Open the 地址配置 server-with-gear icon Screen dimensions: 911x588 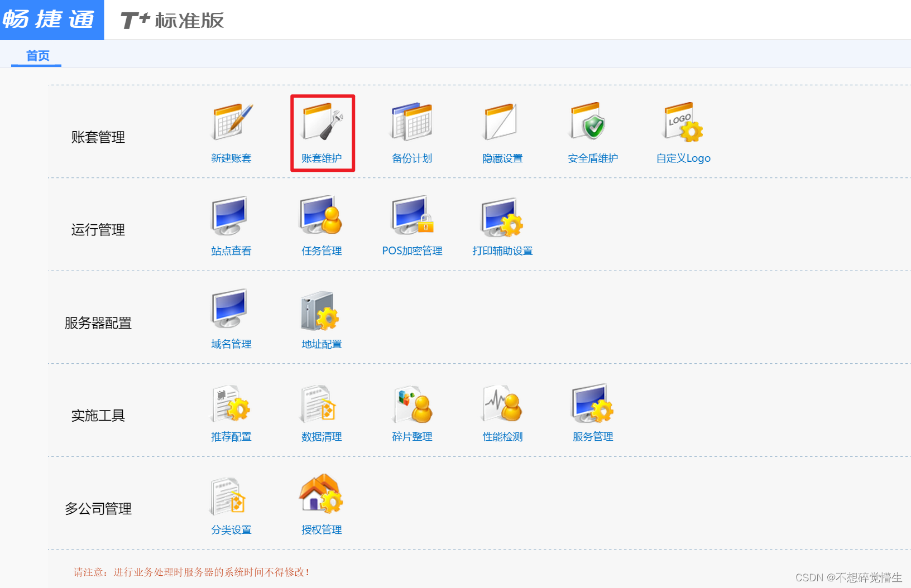[320, 310]
